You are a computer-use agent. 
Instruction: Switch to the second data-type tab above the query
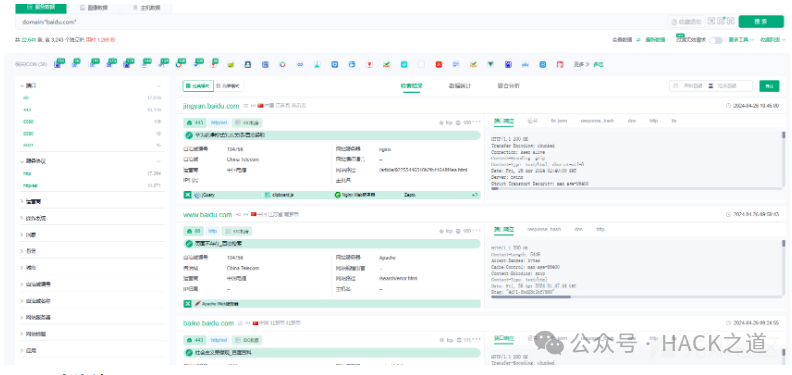[x=93, y=8]
